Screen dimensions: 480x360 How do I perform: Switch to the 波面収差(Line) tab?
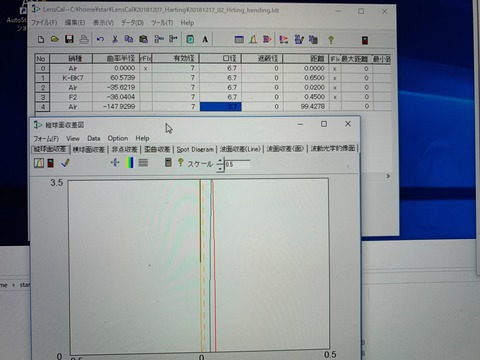(x=240, y=149)
